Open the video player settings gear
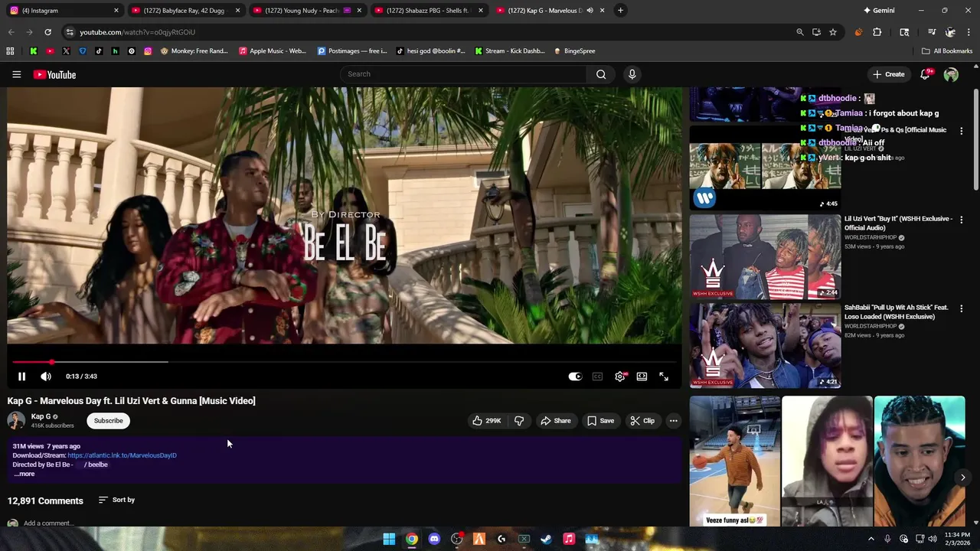 coord(619,377)
